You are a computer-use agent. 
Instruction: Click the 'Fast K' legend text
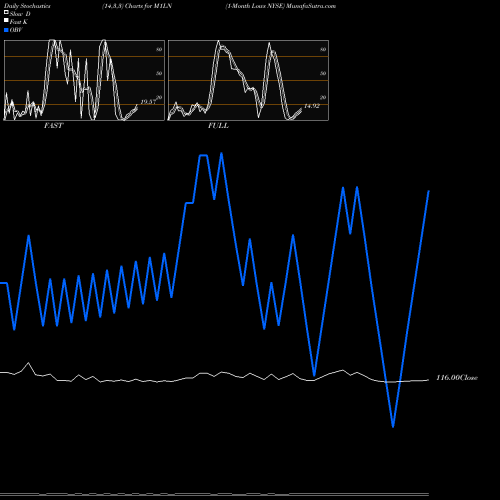[x=19, y=22]
